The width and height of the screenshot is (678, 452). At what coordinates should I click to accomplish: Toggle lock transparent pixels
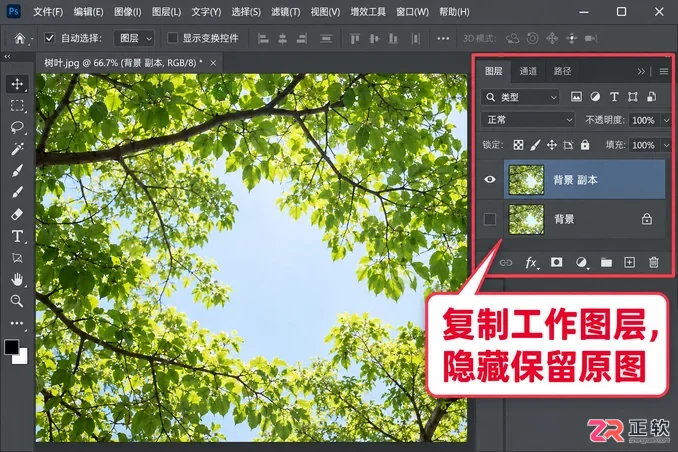pos(518,145)
